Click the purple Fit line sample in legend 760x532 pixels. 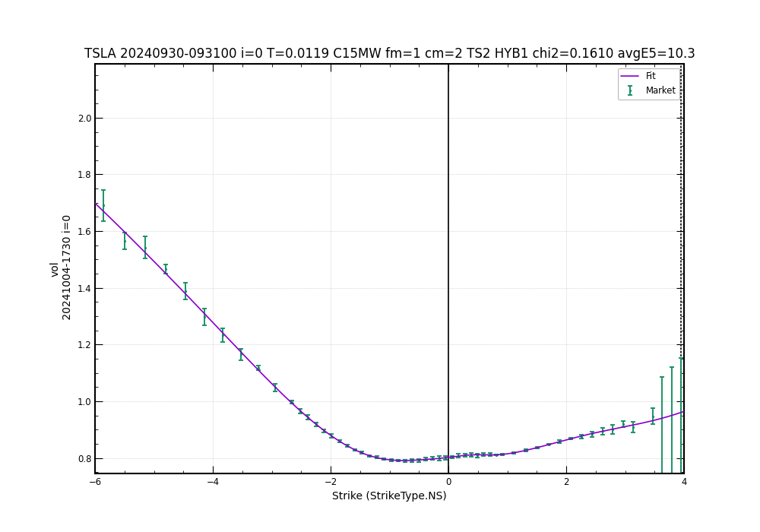point(630,76)
